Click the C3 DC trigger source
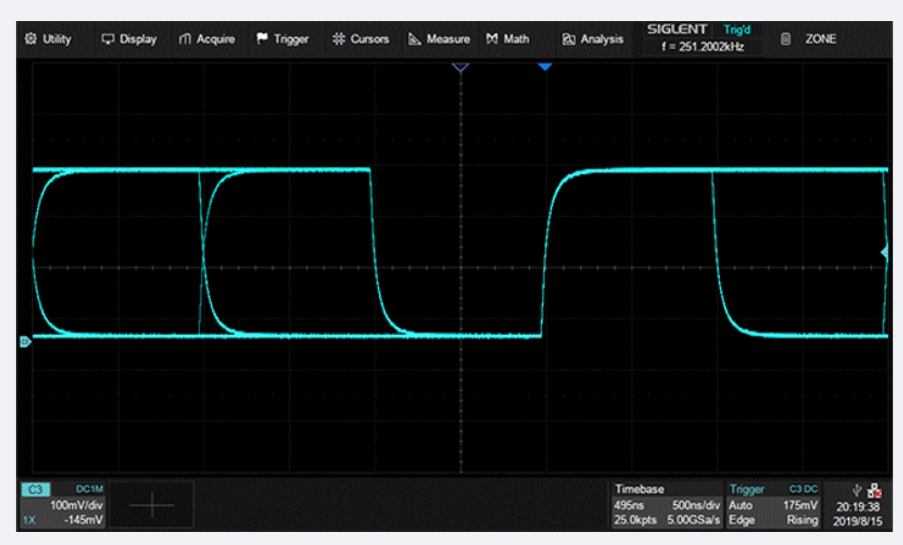The height and width of the screenshot is (545, 903). (x=803, y=489)
